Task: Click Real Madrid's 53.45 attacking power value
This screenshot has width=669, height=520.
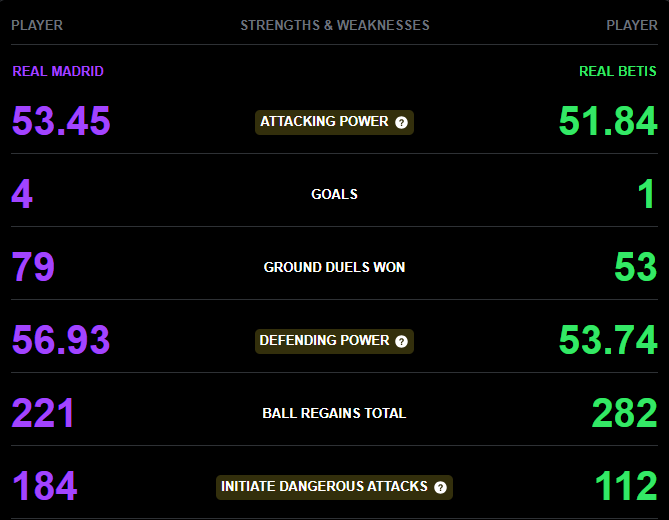Action: click(61, 121)
